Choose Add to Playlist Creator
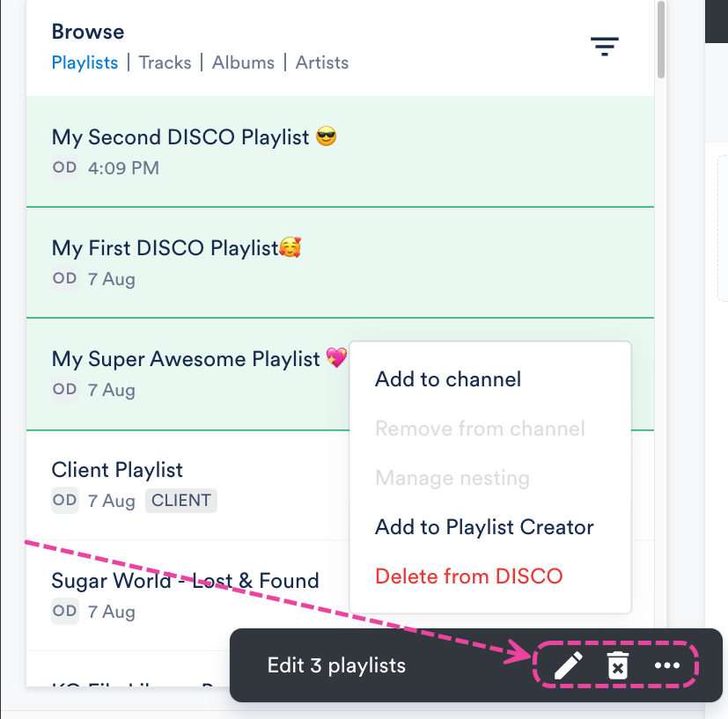The width and height of the screenshot is (728, 719). tap(484, 527)
